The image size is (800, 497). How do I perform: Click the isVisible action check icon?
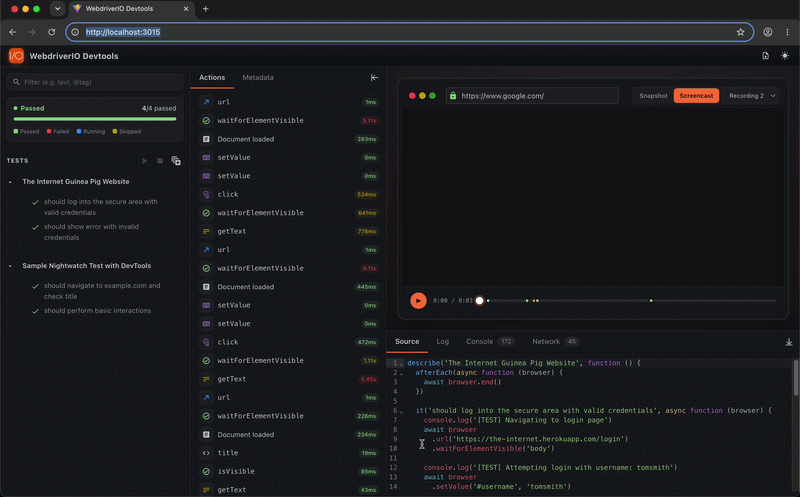tap(206, 471)
